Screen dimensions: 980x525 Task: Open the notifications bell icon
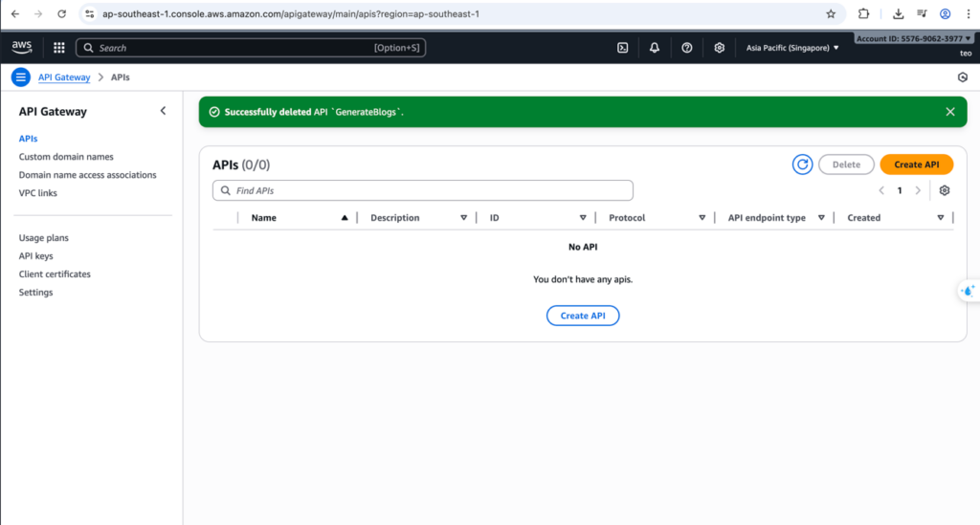pyautogui.click(x=655, y=48)
